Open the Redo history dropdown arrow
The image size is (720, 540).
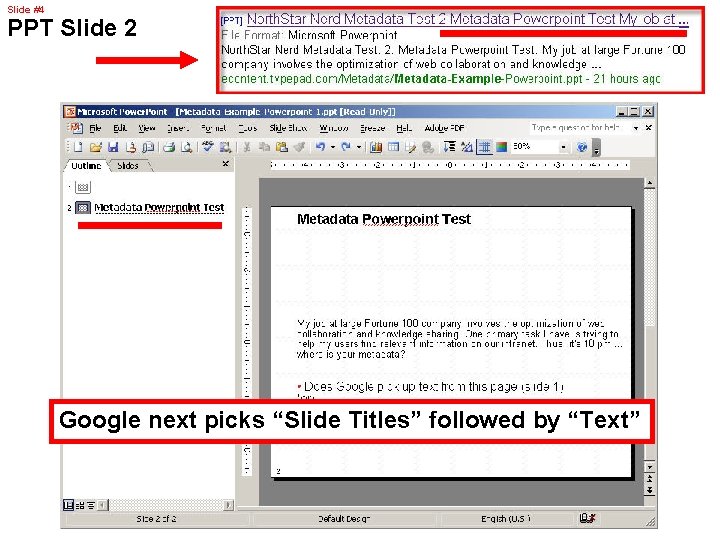click(358, 147)
